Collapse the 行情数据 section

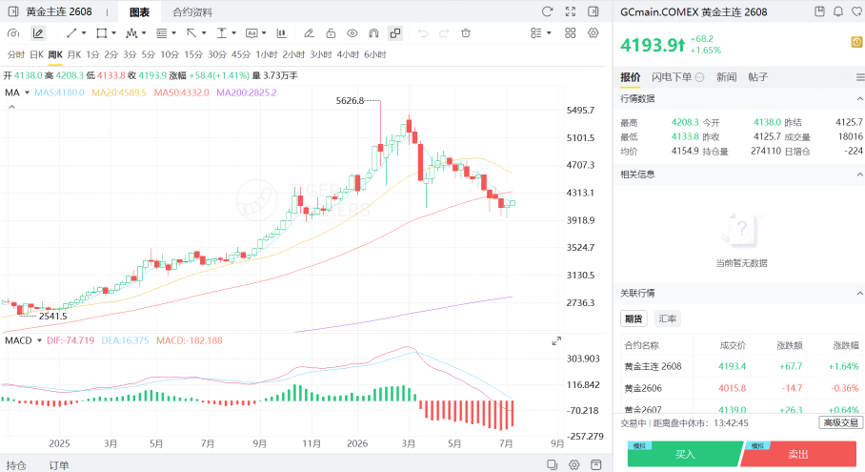pyautogui.click(x=859, y=99)
